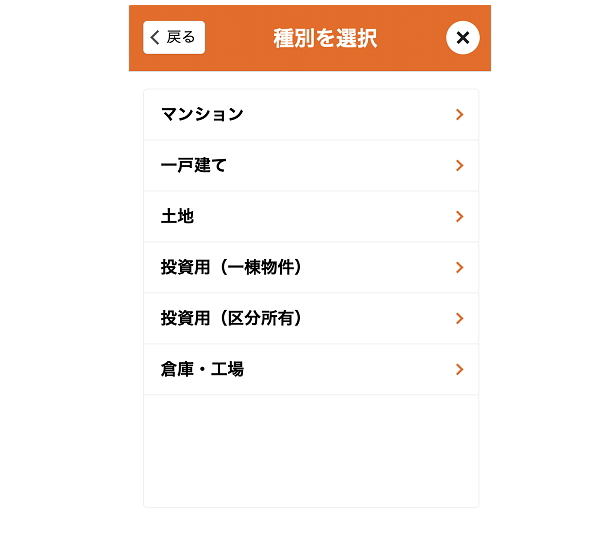Choose the 一戸建て option
This screenshot has height=537, width=603.
(x=311, y=165)
